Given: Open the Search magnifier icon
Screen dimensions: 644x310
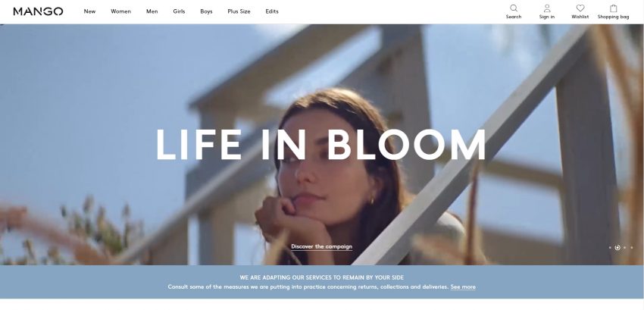Looking at the screenshot, I should [x=514, y=8].
